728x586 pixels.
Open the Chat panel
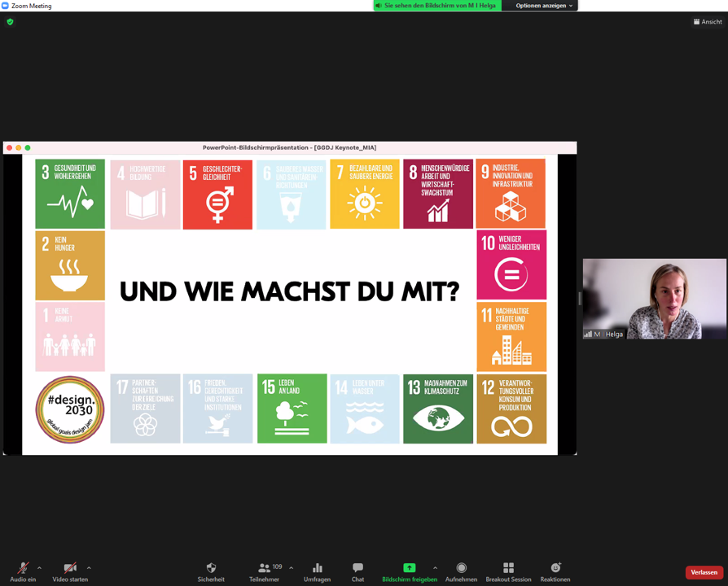pyautogui.click(x=357, y=567)
